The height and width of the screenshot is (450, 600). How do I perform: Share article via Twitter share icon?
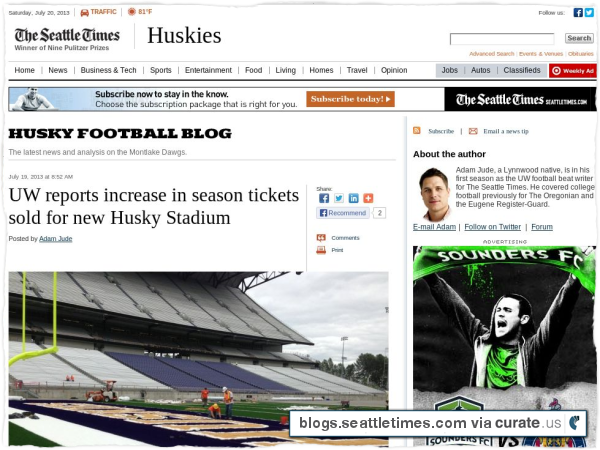pyautogui.click(x=339, y=198)
